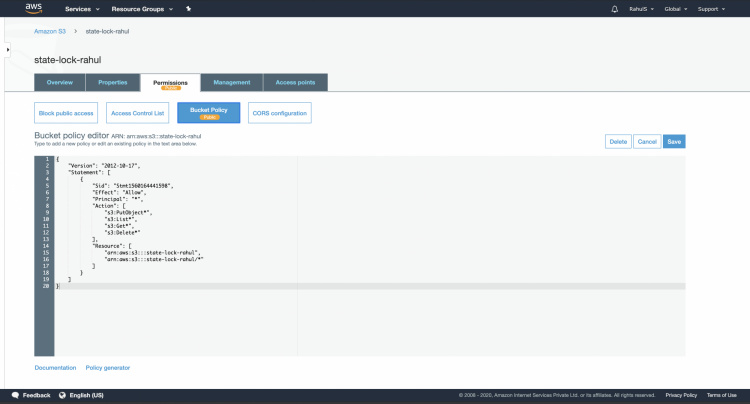Open the notifications bell

(x=614, y=9)
